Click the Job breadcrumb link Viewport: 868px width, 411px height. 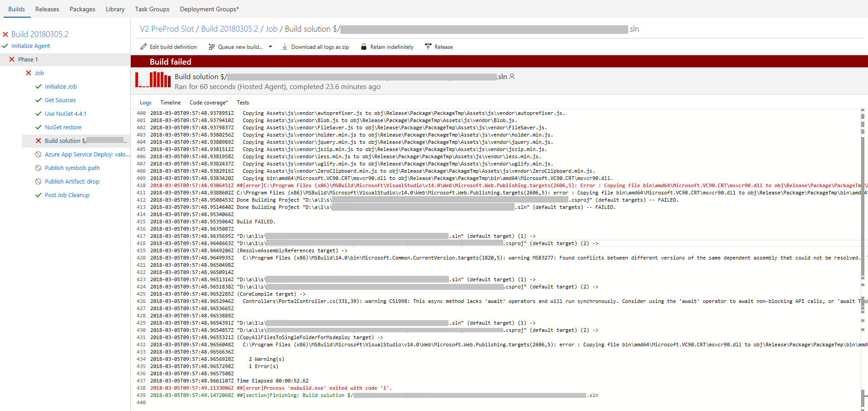pyautogui.click(x=272, y=29)
